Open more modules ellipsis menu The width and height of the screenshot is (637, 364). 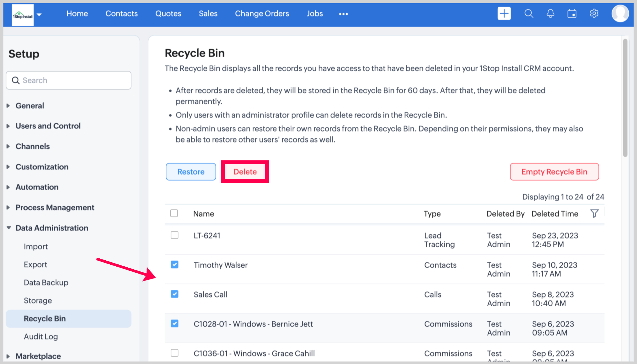pos(343,14)
